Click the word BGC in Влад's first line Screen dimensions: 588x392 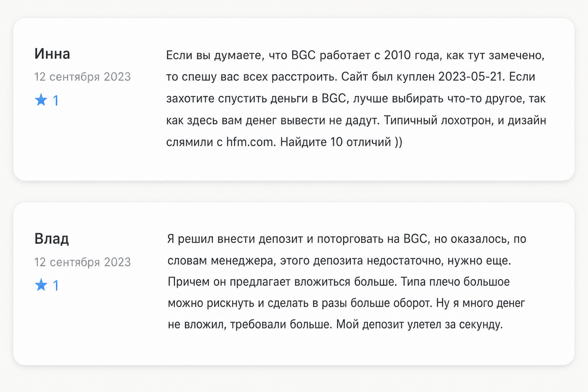coord(415,239)
